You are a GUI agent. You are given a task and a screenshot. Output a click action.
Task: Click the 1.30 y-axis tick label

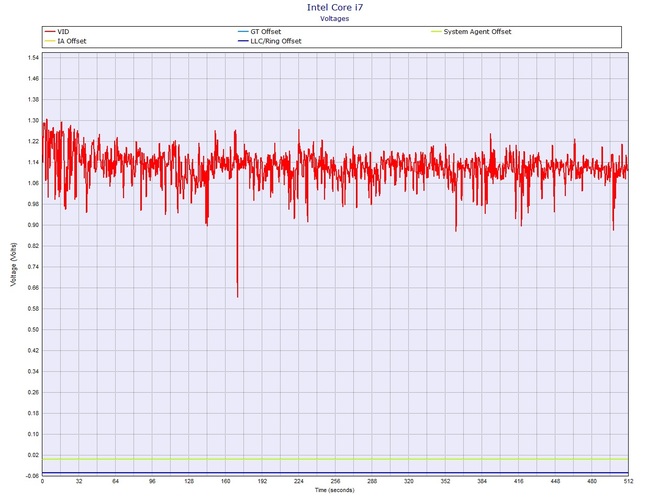click(x=33, y=120)
